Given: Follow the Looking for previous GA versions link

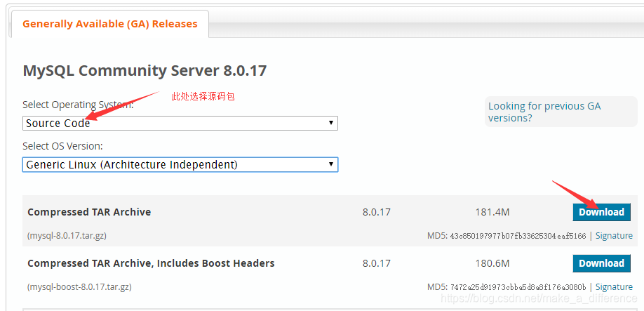Looking at the screenshot, I should coord(544,112).
